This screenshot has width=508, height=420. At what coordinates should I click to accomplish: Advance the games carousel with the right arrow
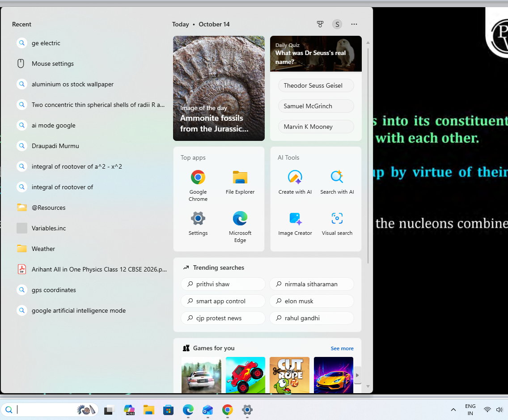coord(357,375)
